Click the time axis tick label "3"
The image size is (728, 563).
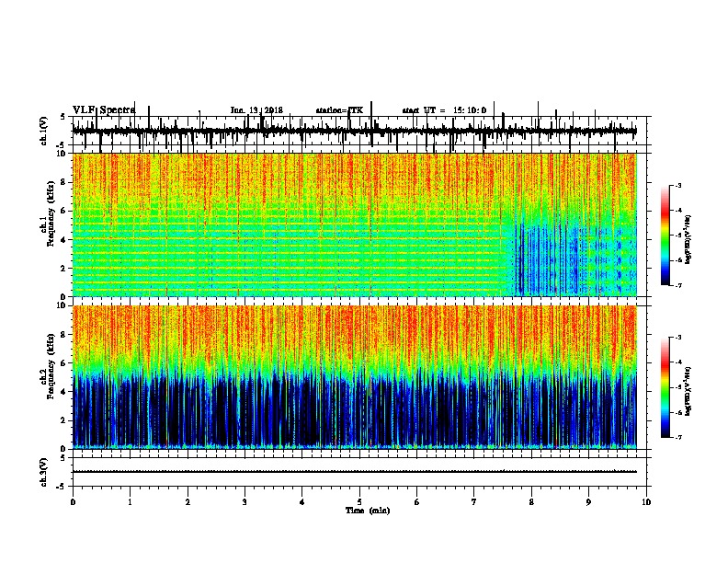pyautogui.click(x=245, y=501)
